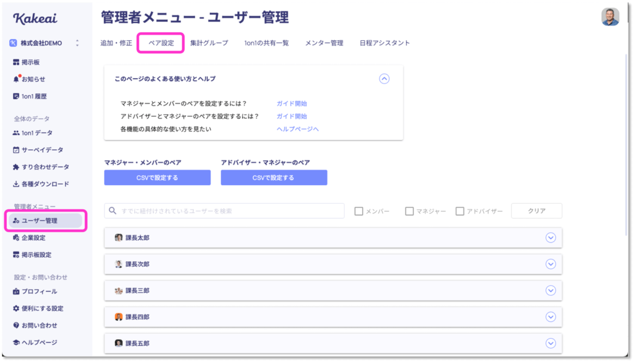Open 便利にする設定 gear icon

coord(16,308)
